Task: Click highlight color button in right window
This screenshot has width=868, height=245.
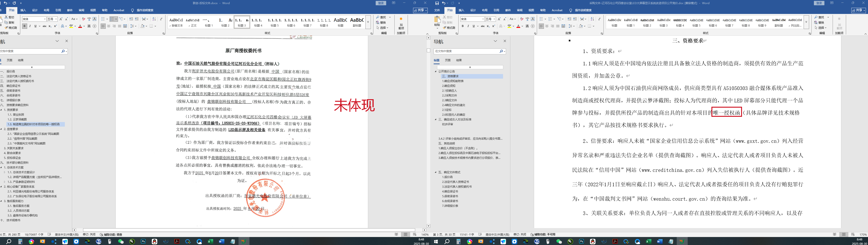Action: pyautogui.click(x=509, y=26)
